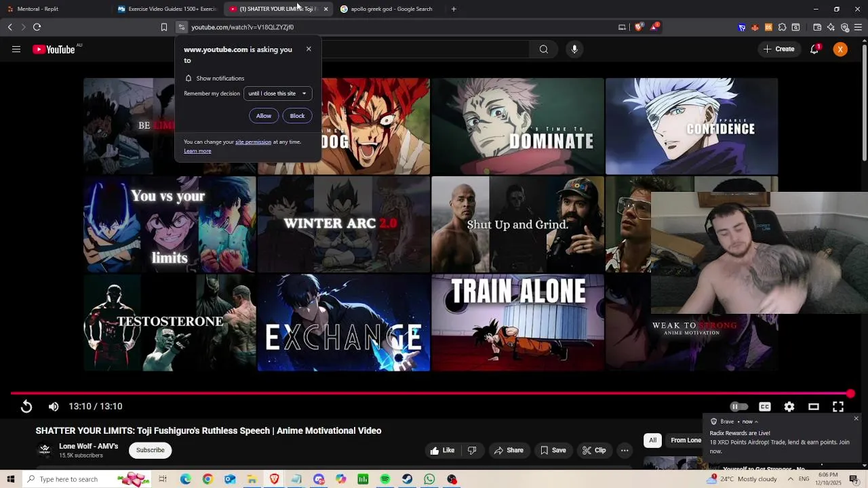This screenshot has height=488, width=868.
Task: Start voice search with the microphone icon
Action: point(574,49)
